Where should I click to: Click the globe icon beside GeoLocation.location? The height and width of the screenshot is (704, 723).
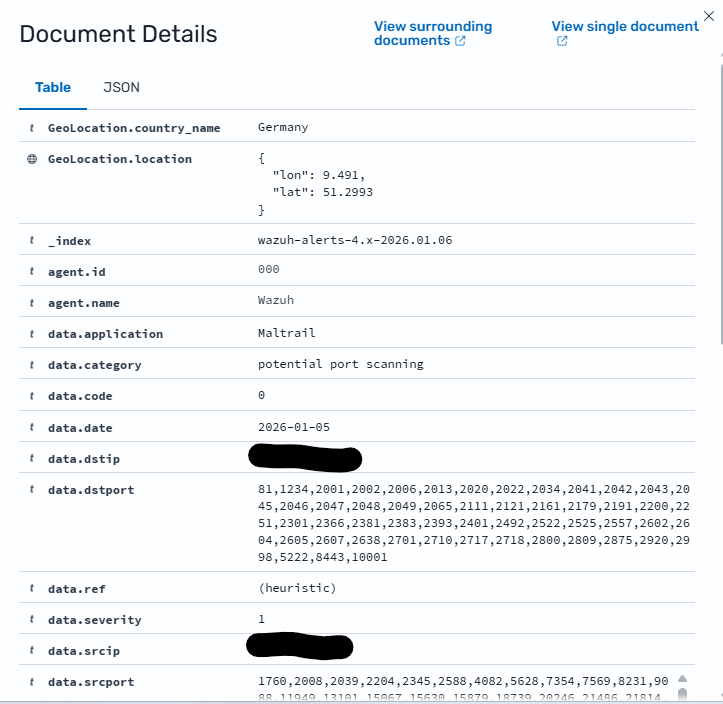[32, 159]
